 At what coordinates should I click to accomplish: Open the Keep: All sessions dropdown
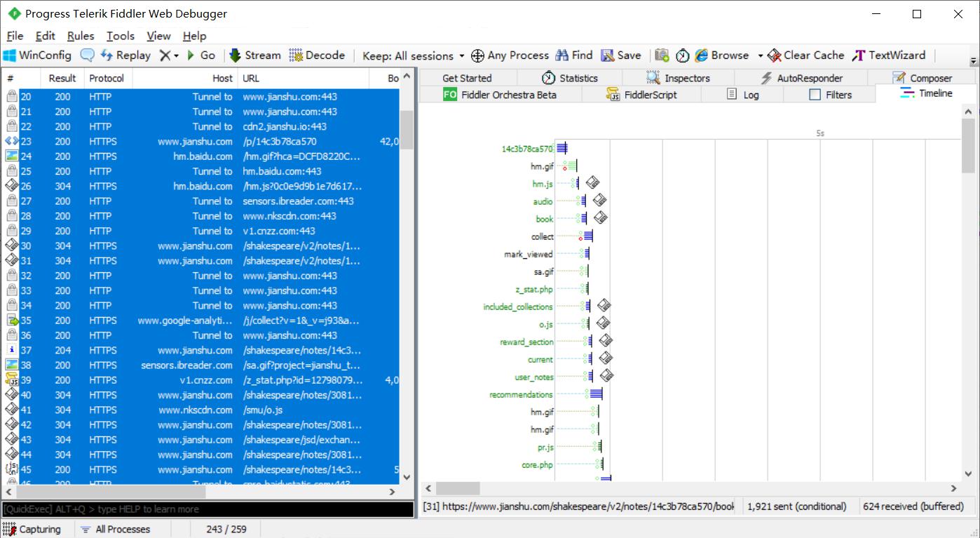pyautogui.click(x=414, y=55)
